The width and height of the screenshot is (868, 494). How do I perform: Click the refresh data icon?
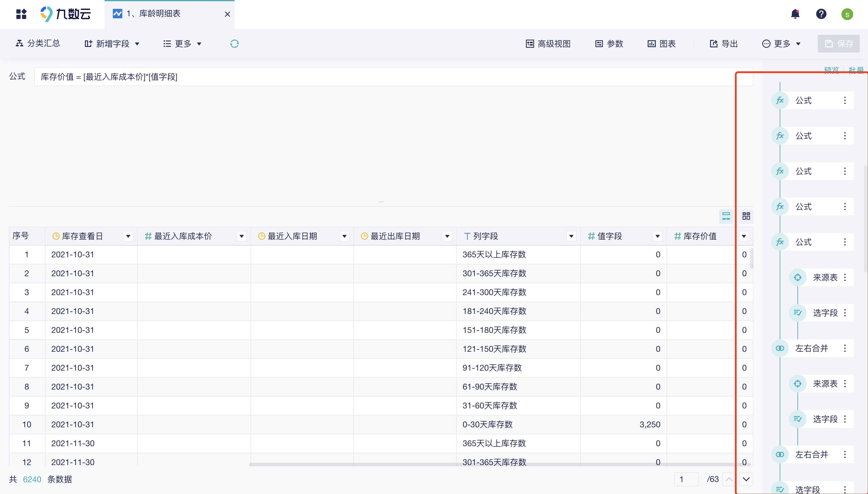click(x=234, y=44)
